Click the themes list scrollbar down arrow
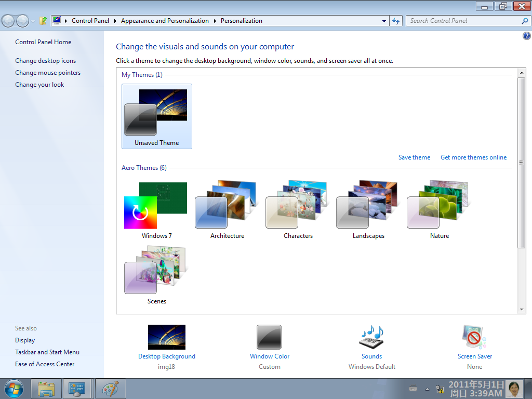Viewport: 532px width, 399px height. point(522,310)
